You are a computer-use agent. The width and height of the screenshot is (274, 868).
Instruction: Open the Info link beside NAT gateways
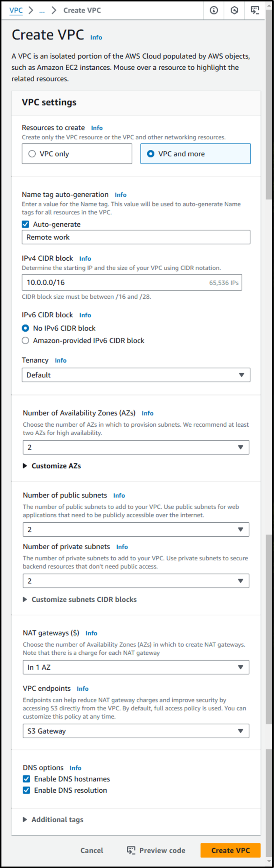pyautogui.click(x=91, y=633)
